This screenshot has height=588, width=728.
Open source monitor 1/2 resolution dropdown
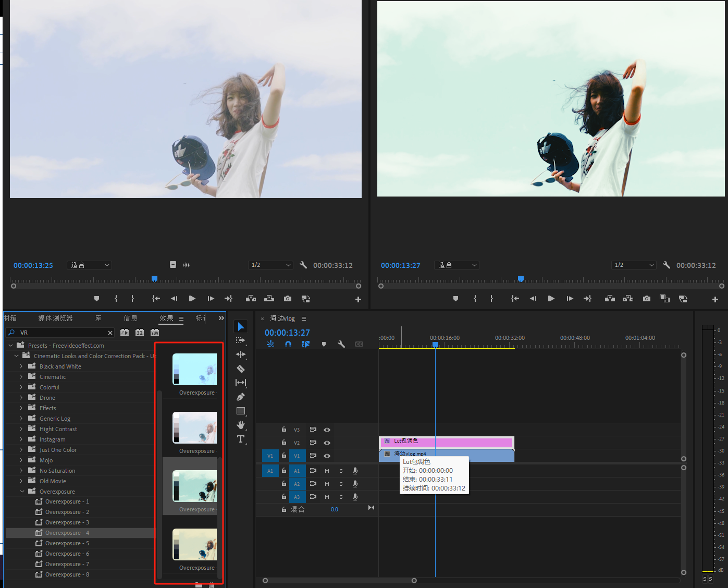270,265
